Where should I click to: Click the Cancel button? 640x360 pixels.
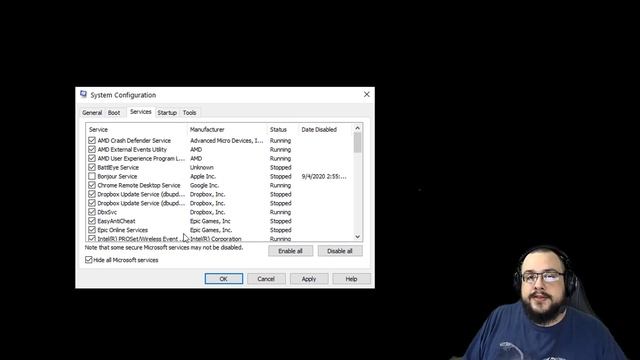click(x=266, y=279)
